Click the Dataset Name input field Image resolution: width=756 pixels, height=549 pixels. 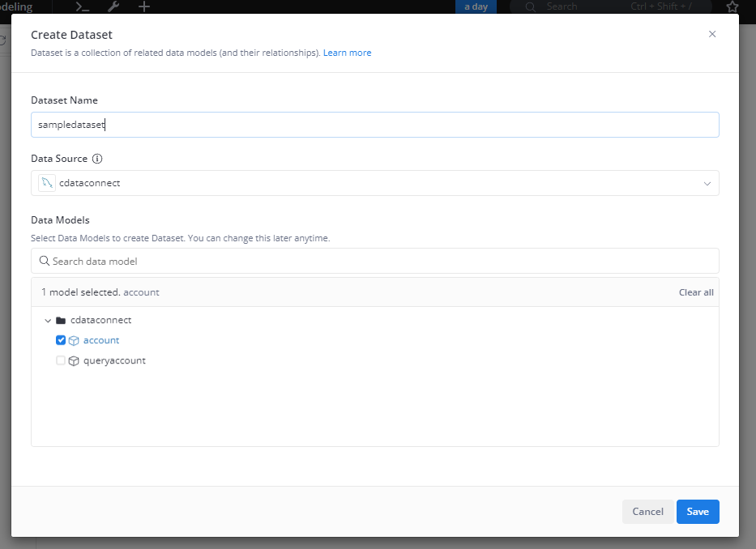(x=375, y=125)
